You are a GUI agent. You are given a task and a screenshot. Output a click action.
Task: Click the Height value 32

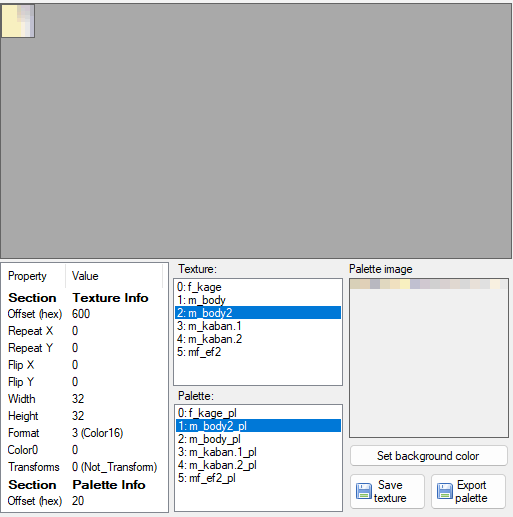point(78,416)
